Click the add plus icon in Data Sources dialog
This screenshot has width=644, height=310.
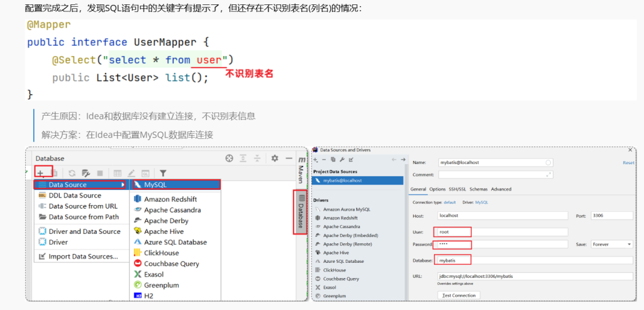click(316, 159)
